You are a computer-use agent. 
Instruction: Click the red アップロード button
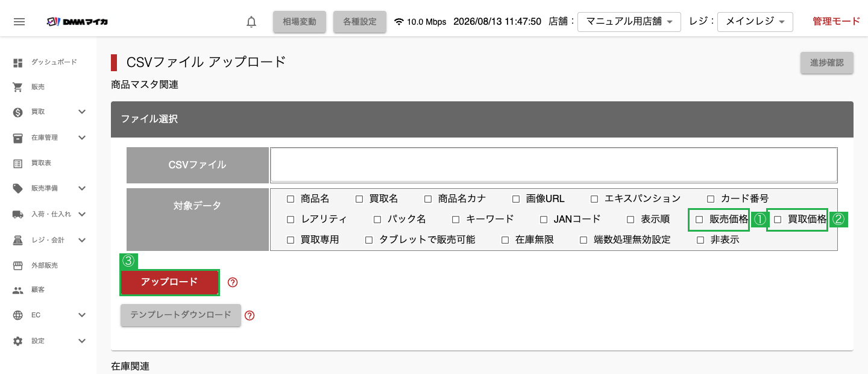coord(169,282)
